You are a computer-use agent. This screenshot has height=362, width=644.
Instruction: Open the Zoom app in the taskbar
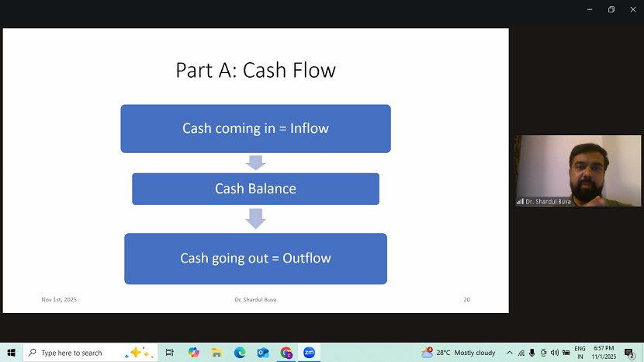[309, 353]
